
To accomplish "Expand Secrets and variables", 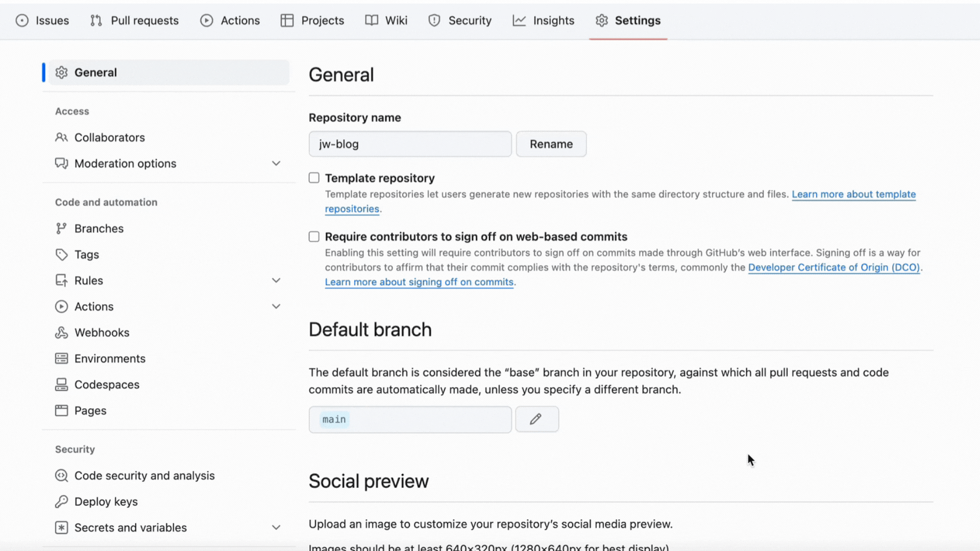I will point(276,528).
